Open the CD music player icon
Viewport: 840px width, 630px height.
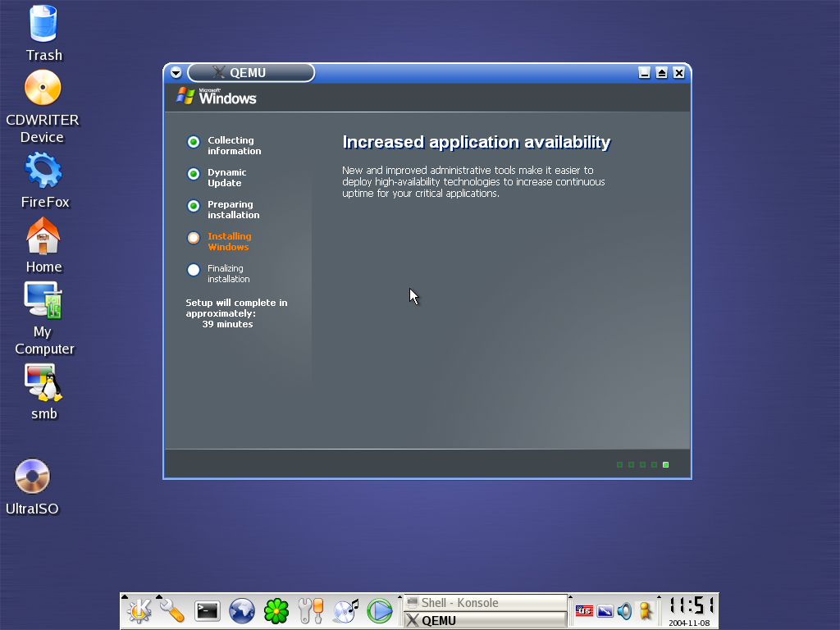(x=345, y=610)
